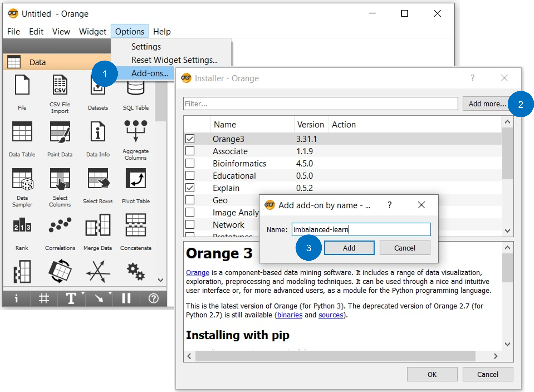Screen dimensions: 534x392
Task: Follow the binaries hyperlink
Action: point(290,315)
